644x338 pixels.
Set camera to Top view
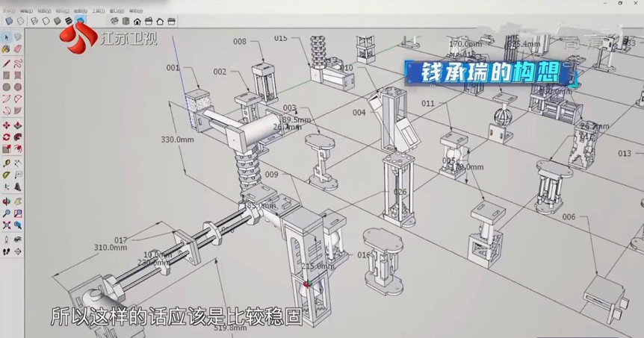click(x=126, y=21)
